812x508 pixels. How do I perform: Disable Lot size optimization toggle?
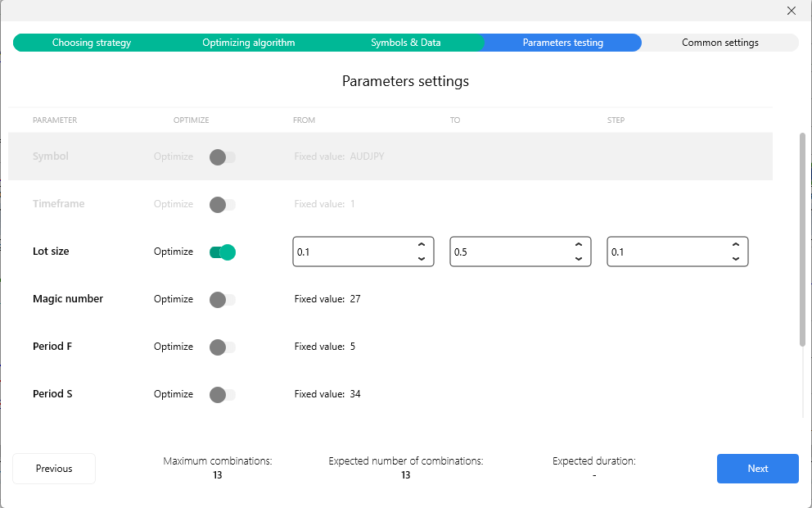click(223, 252)
